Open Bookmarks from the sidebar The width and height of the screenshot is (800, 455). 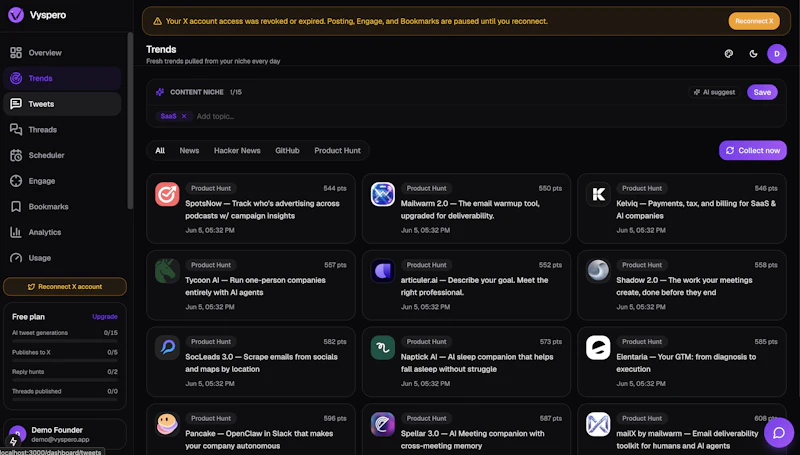[62, 207]
